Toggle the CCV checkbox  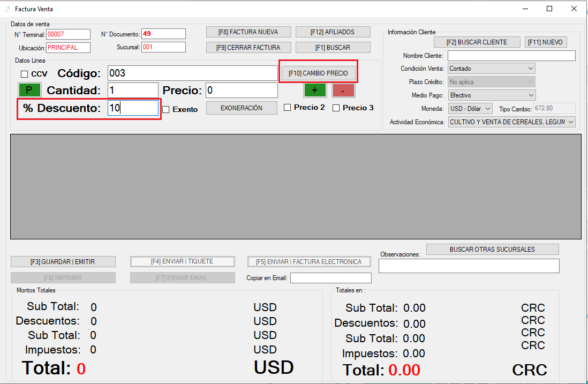[25, 74]
